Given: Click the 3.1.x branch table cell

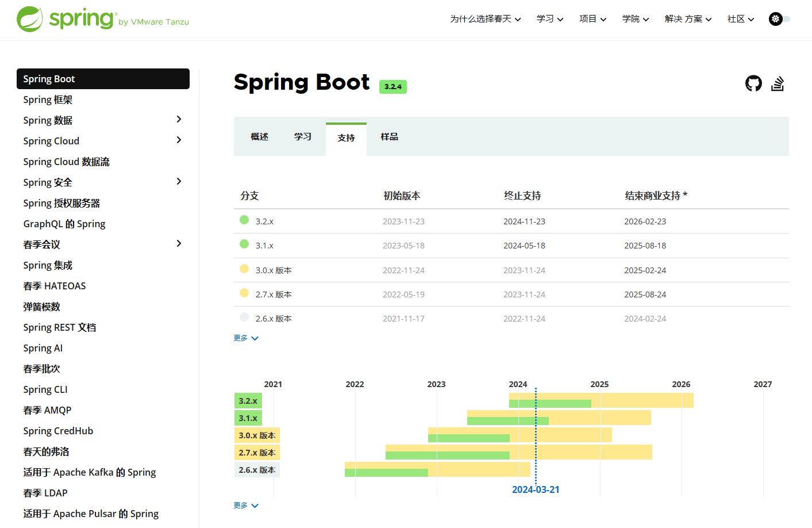Looking at the screenshot, I should (264, 246).
